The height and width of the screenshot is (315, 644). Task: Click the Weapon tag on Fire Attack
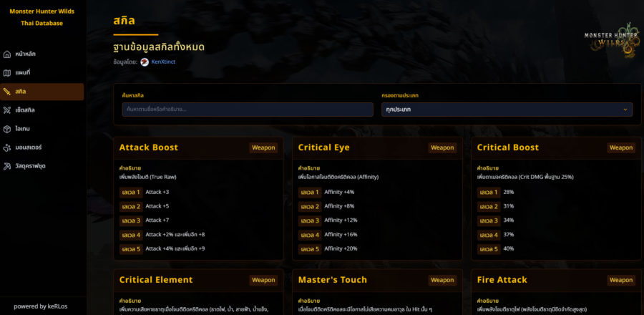pos(621,280)
